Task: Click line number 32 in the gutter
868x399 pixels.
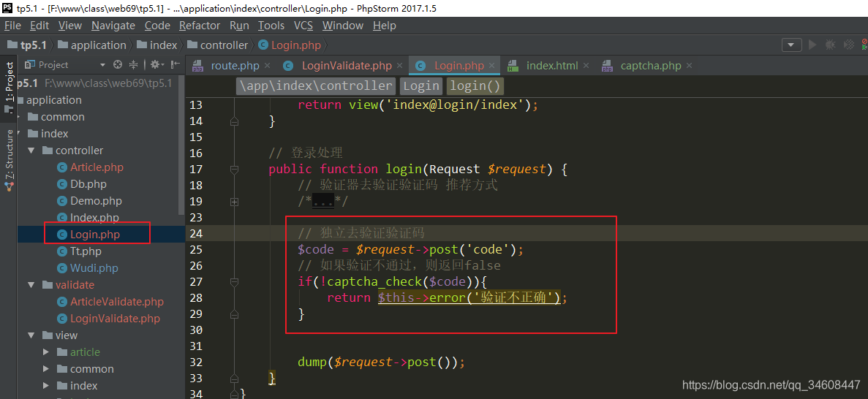Action: pyautogui.click(x=195, y=362)
